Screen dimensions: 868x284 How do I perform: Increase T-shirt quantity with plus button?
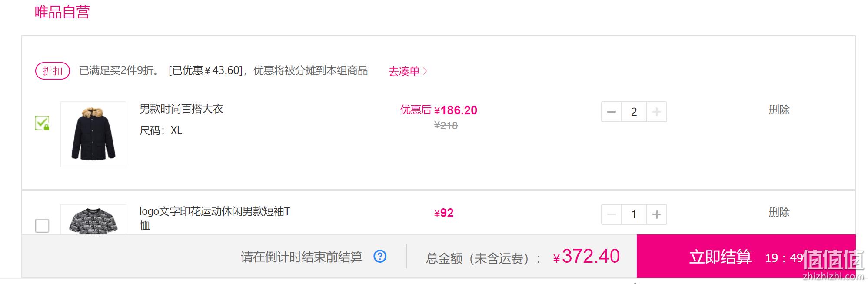[x=657, y=214]
